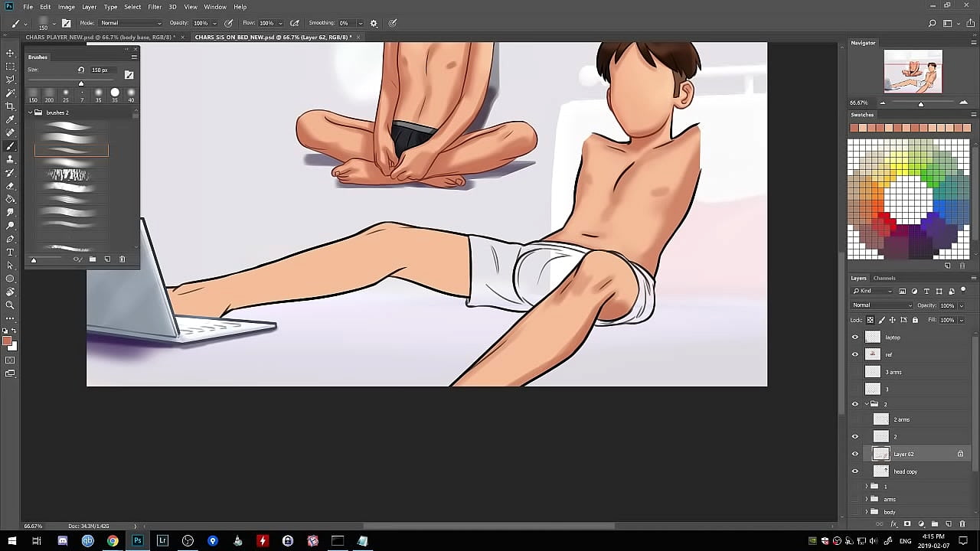Image resolution: width=980 pixels, height=551 pixels.
Task: Click the delete layer trash icon
Action: (x=962, y=524)
